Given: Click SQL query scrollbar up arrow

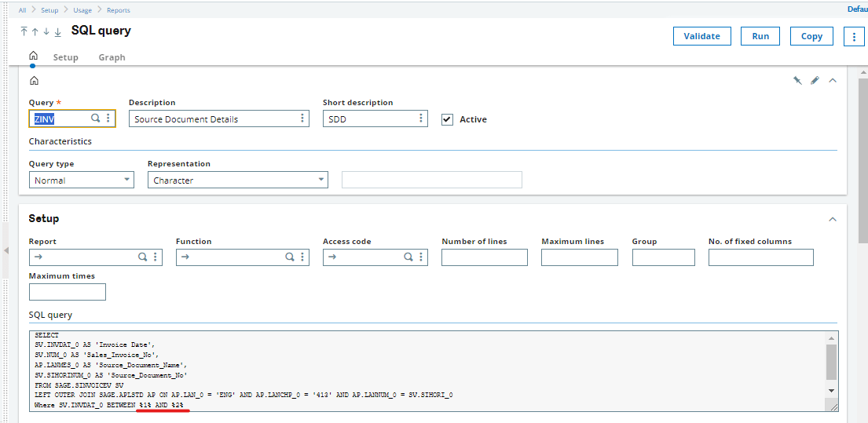Looking at the screenshot, I should (831, 337).
